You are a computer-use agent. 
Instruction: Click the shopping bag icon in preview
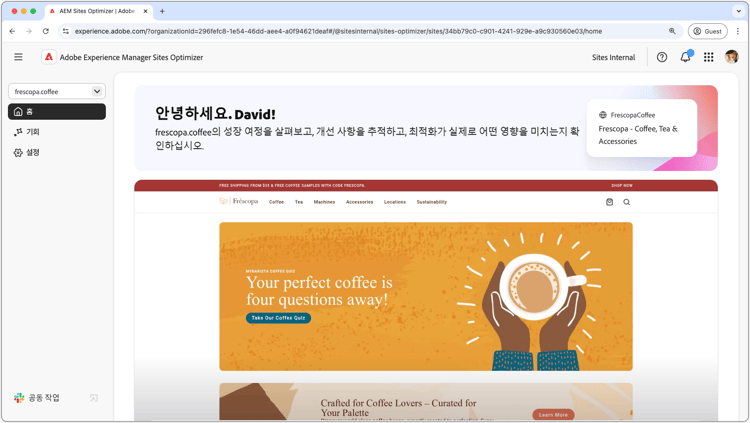pos(609,202)
